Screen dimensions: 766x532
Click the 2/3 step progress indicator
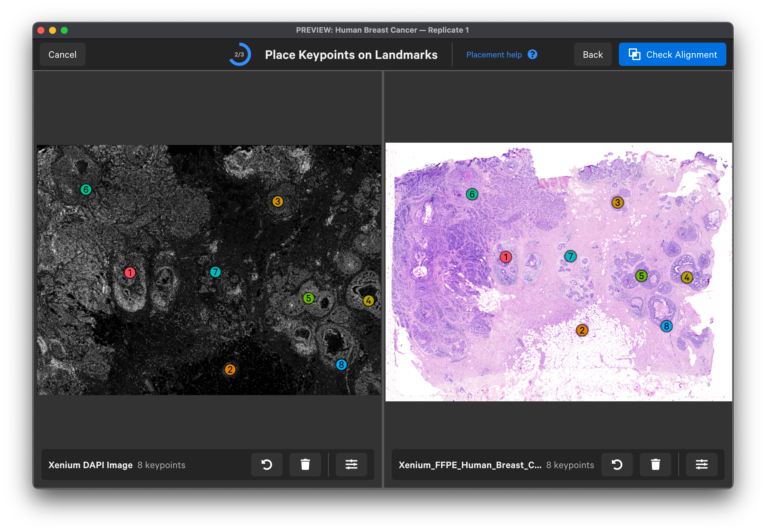click(240, 54)
